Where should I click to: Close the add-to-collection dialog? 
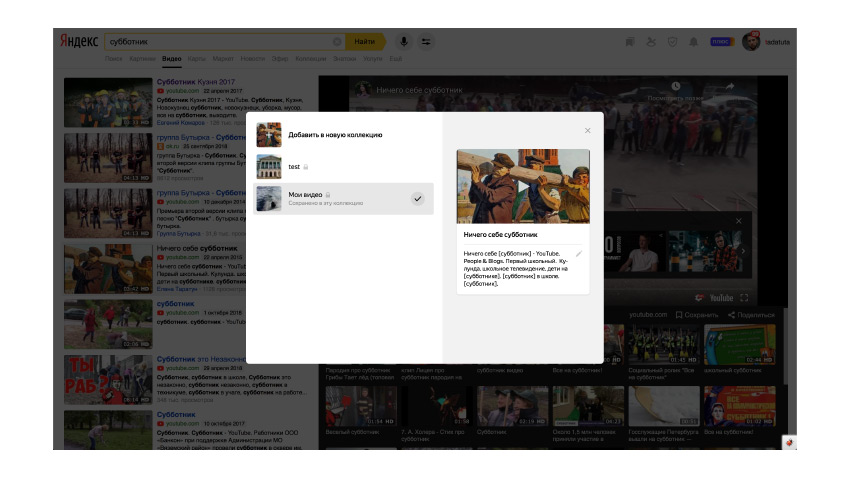[588, 131]
